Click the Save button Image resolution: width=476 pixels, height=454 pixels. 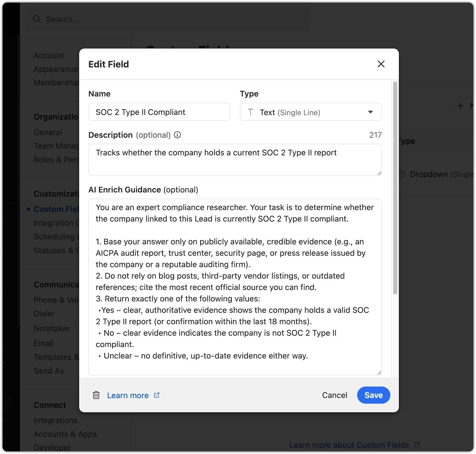click(373, 395)
